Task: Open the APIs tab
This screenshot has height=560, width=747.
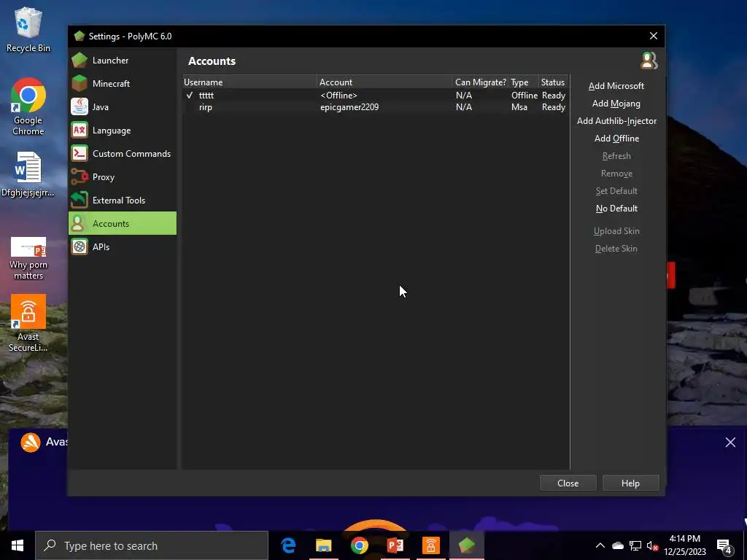Action: pos(123,246)
